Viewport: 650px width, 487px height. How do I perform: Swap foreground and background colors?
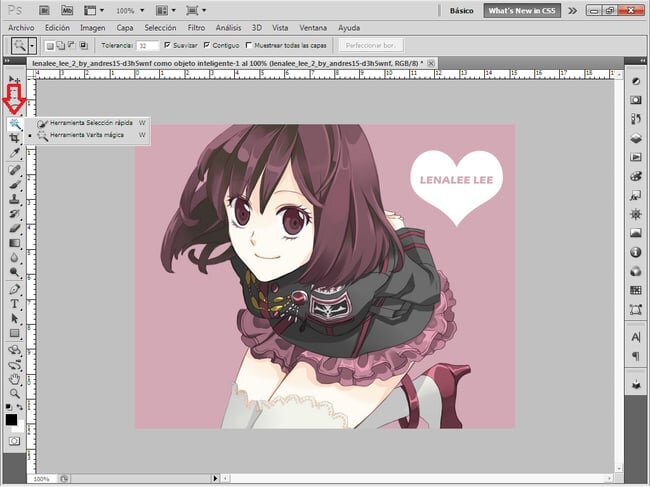pos(19,407)
